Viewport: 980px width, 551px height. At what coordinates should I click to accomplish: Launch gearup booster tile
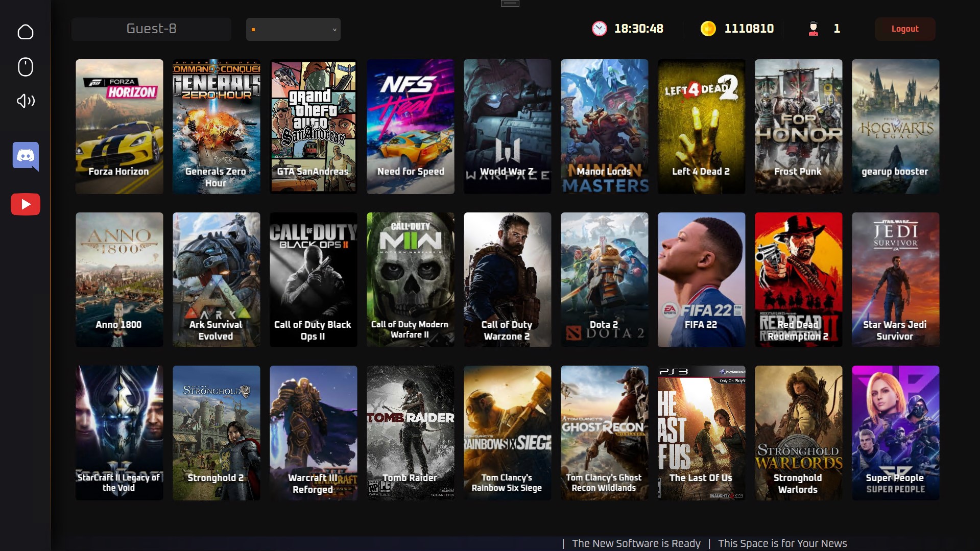click(x=896, y=127)
